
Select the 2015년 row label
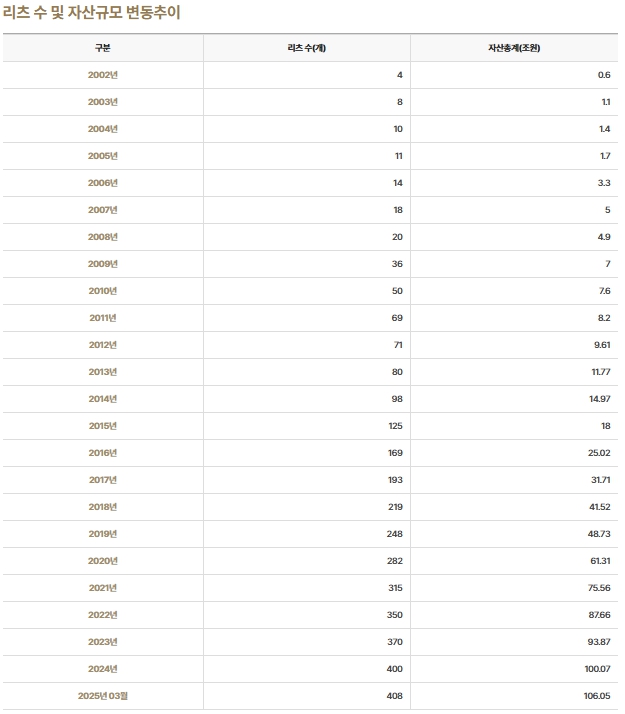[x=103, y=426]
